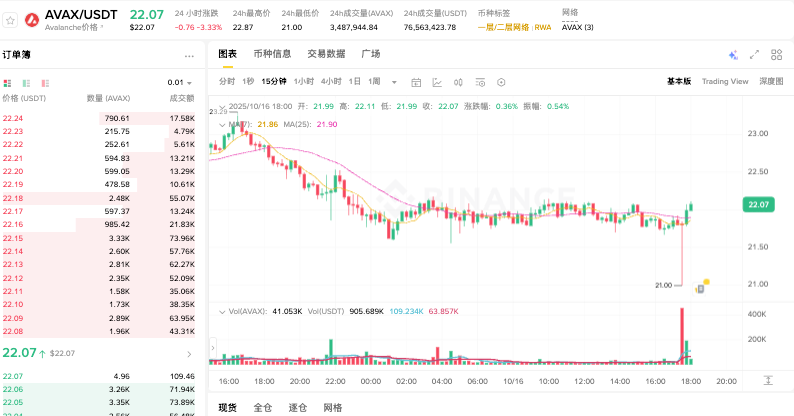Click the circular add alert icon
Screen dimensions: 794x416
(501, 82)
